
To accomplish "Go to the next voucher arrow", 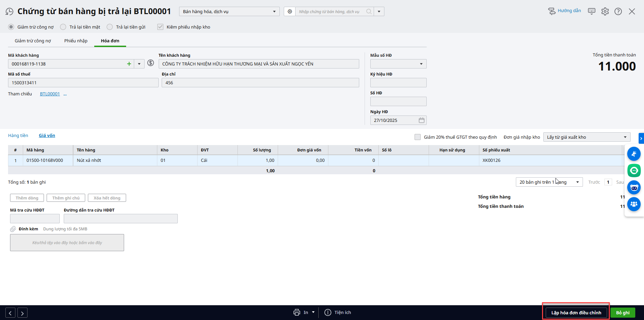I will [22, 313].
